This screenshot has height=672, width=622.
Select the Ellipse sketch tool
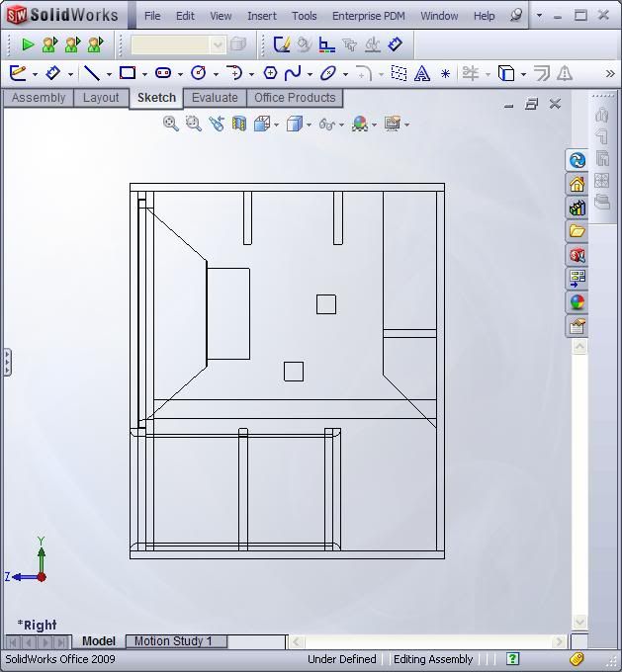pyautogui.click(x=328, y=73)
